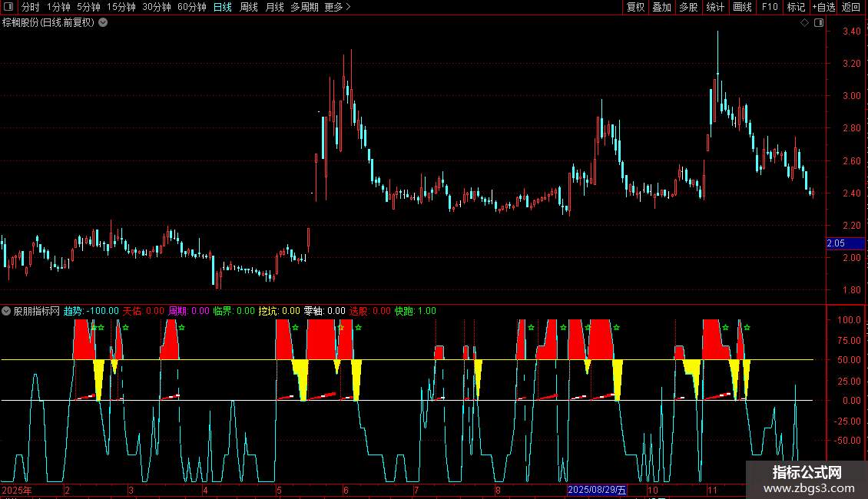
Task: Click the 选股: 0.00 indicator value
Action: pyautogui.click(x=370, y=311)
